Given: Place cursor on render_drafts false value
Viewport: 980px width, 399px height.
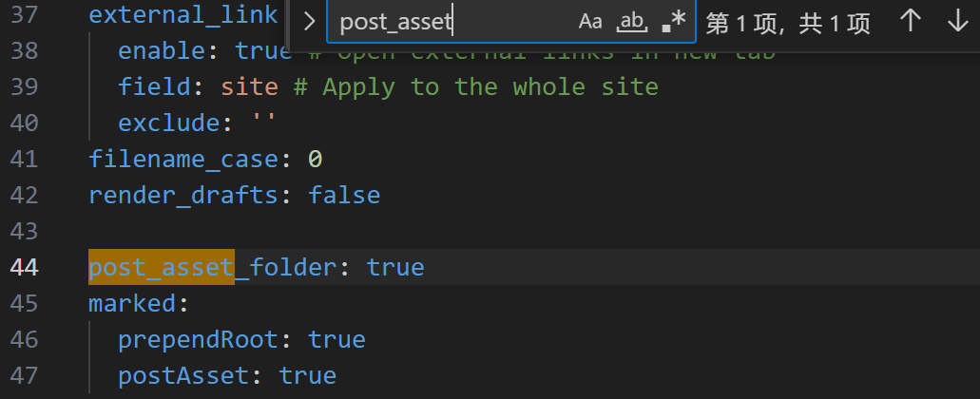Looking at the screenshot, I should click(x=344, y=196).
